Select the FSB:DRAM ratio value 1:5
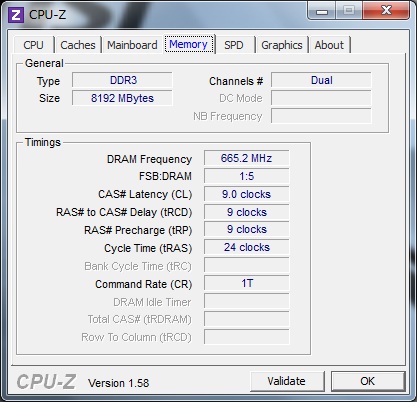Image resolution: width=417 pixels, height=402 pixels. (x=247, y=176)
